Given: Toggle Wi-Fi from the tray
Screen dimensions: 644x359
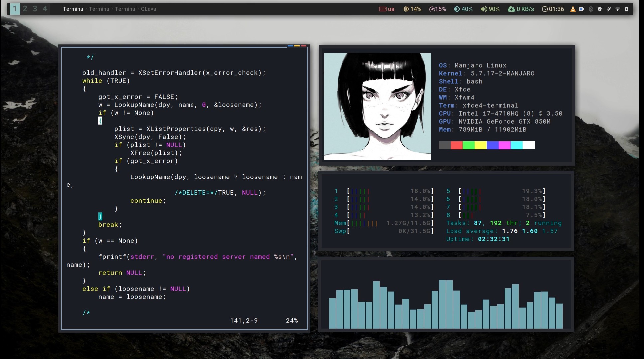Looking at the screenshot, I should (x=618, y=9).
